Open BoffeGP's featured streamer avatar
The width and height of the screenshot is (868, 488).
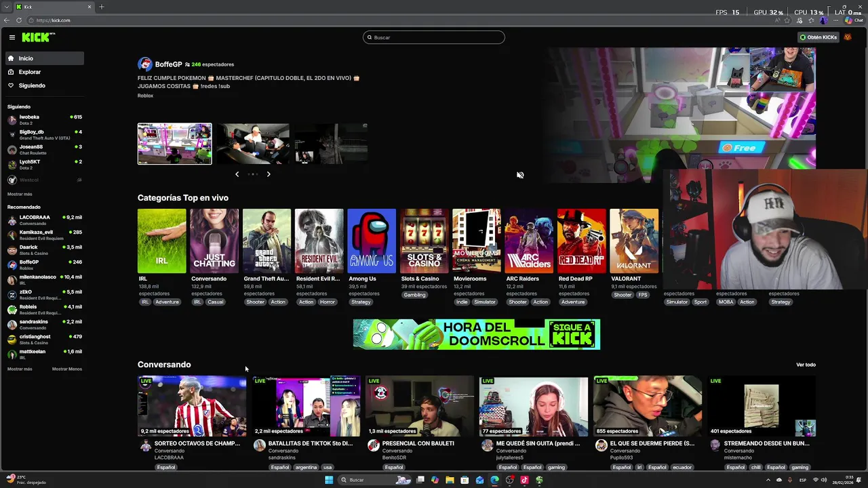coord(144,64)
